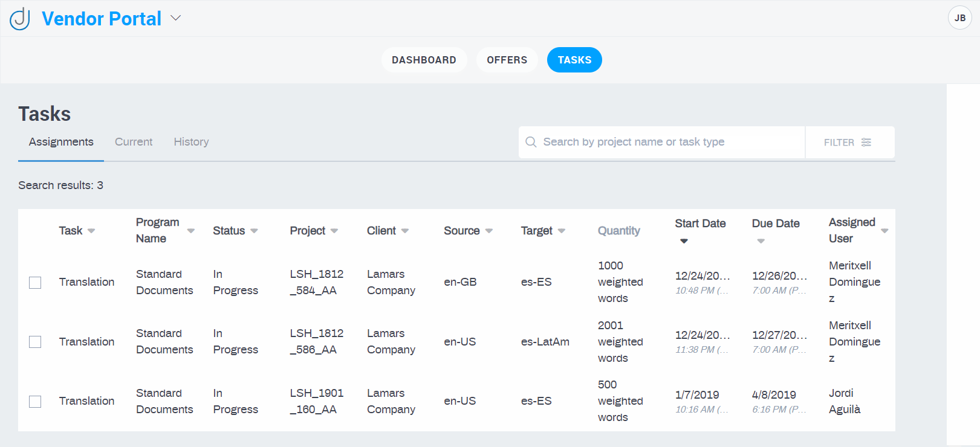The image size is (980, 447).
Task: Click the 2001 weighted words quantity
Action: 620,342
